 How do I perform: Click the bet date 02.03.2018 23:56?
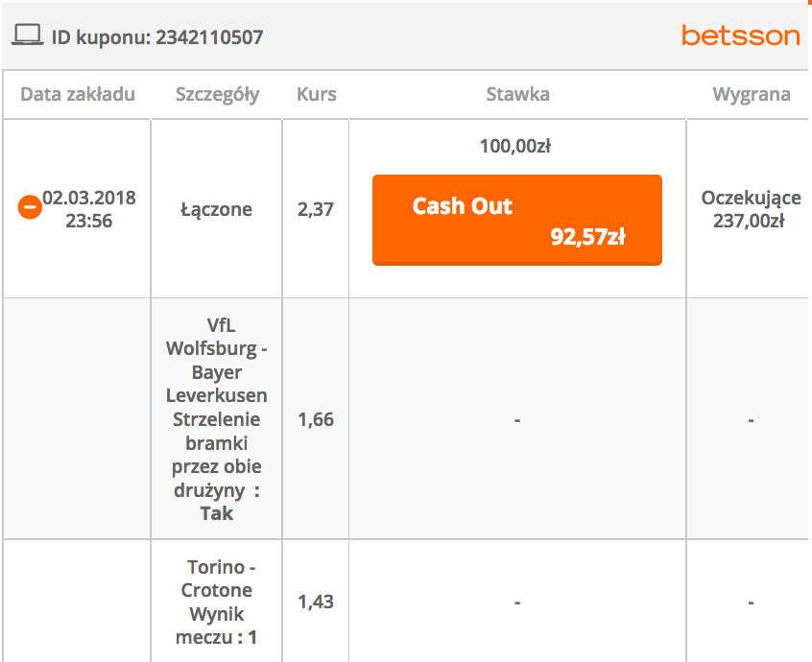coord(89,209)
